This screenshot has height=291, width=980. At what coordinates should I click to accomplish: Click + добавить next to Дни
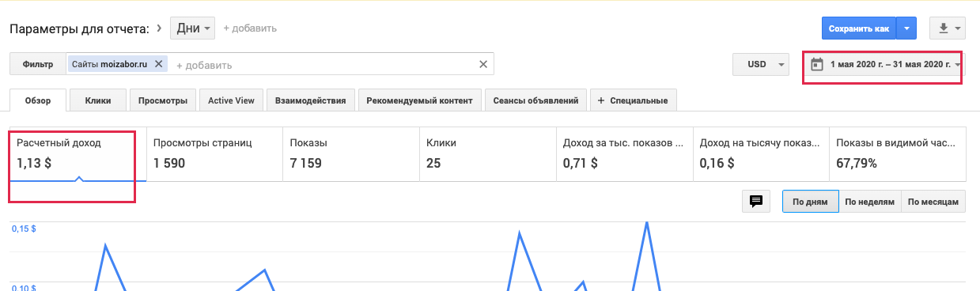point(250,28)
